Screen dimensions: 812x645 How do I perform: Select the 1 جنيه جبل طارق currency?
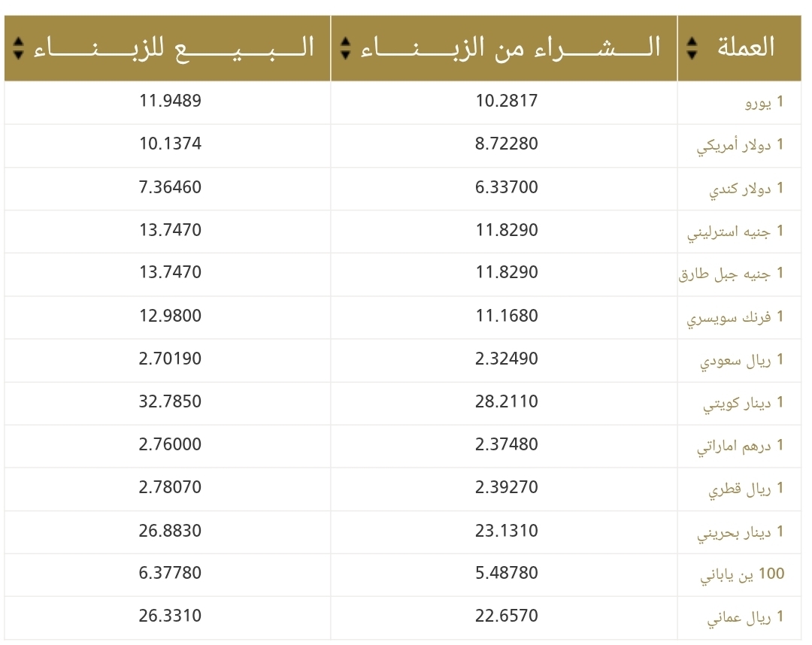tap(731, 274)
